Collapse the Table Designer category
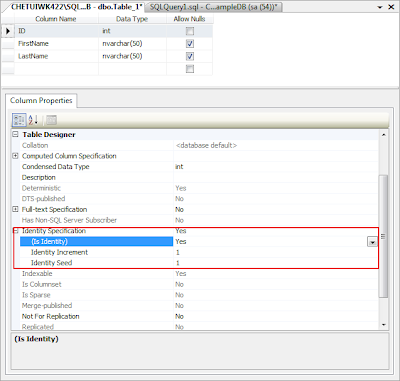Image resolution: width=400 pixels, height=381 pixels. [15, 134]
